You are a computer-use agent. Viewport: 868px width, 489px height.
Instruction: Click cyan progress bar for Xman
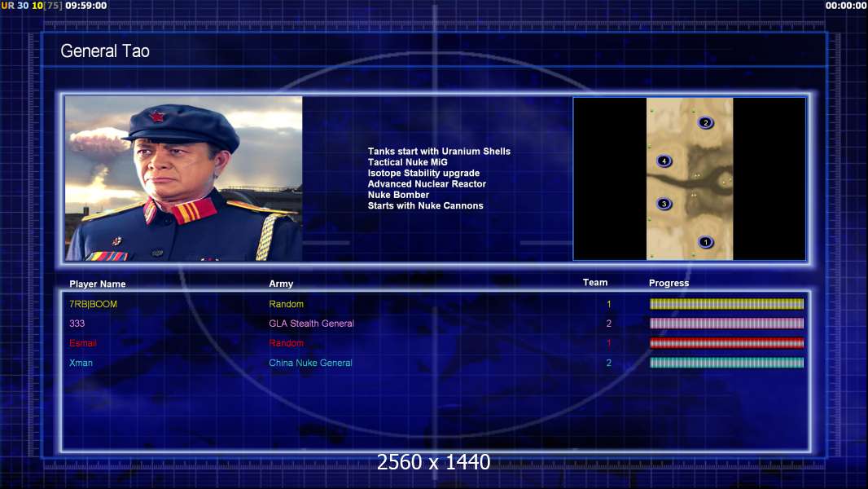(x=727, y=363)
